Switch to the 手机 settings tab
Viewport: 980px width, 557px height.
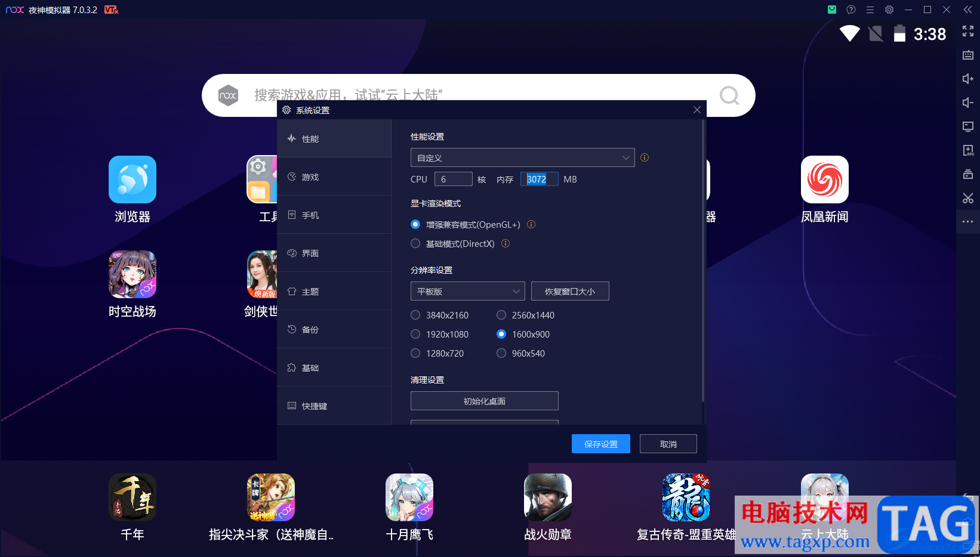pos(334,215)
